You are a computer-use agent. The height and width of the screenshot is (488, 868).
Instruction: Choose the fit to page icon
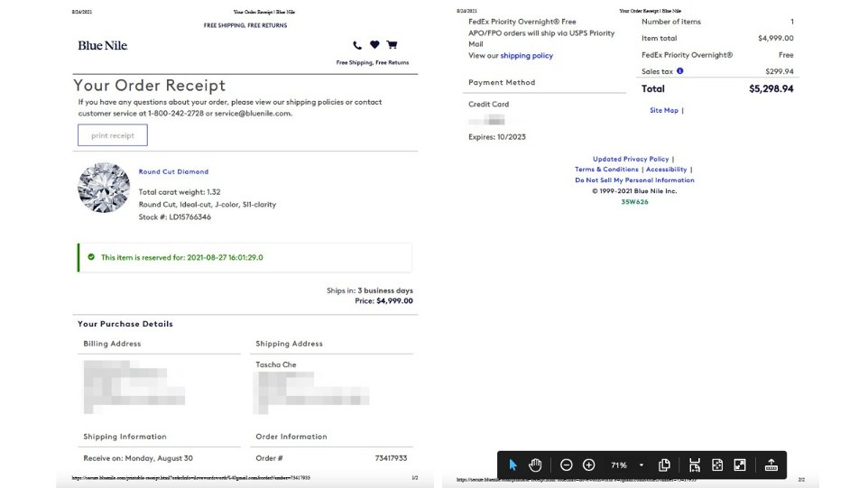[717, 465]
